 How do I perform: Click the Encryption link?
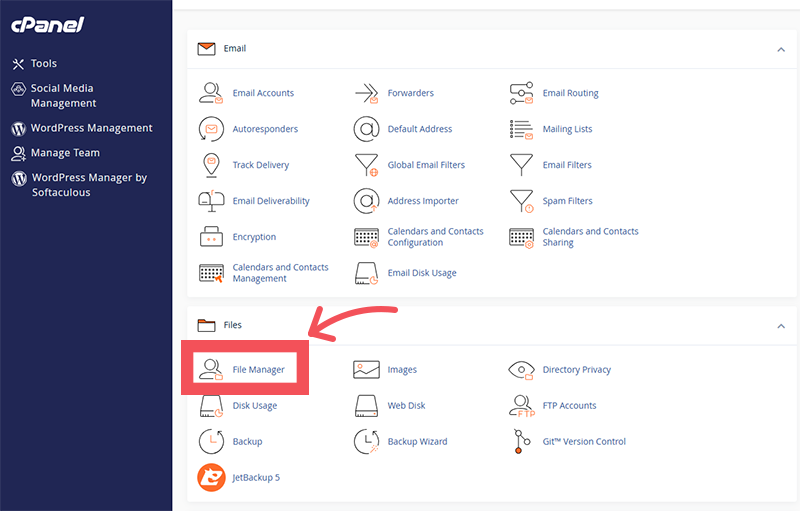click(254, 237)
